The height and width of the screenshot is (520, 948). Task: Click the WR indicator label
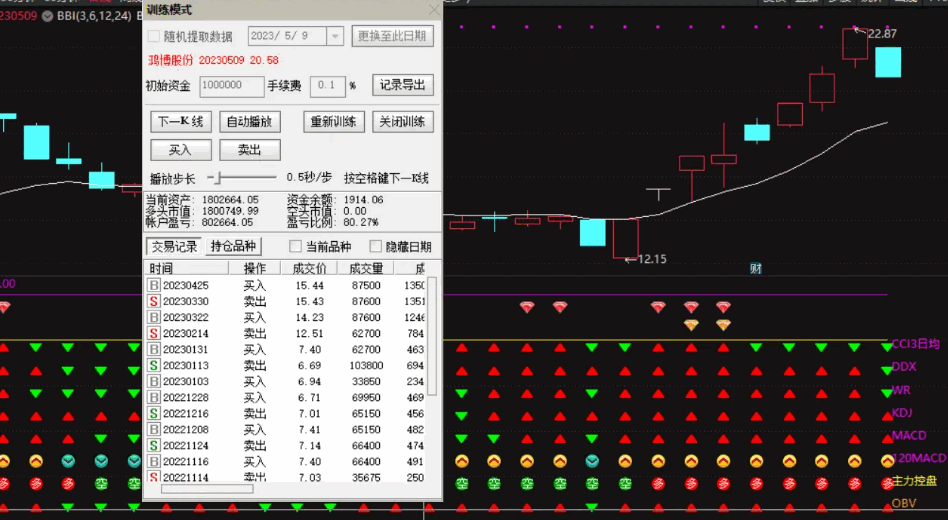coord(901,390)
